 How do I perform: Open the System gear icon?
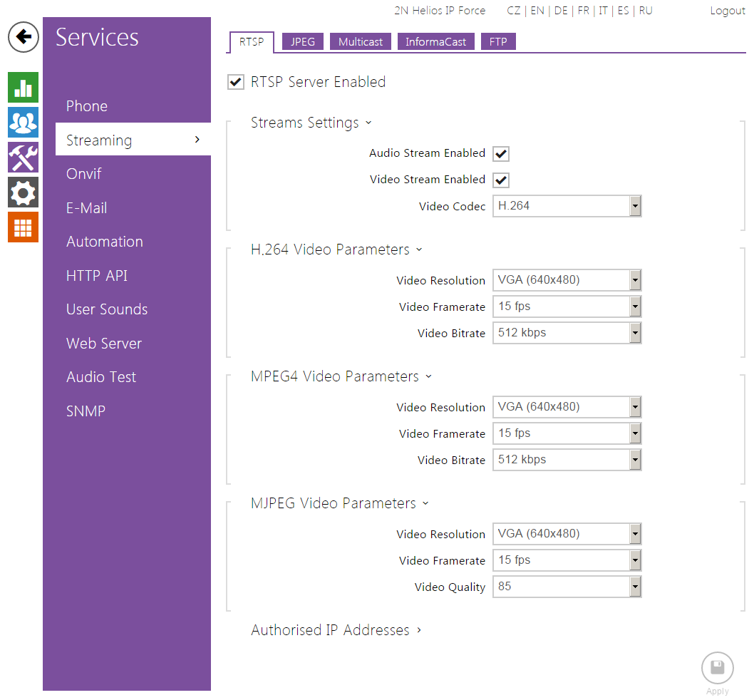[x=23, y=192]
